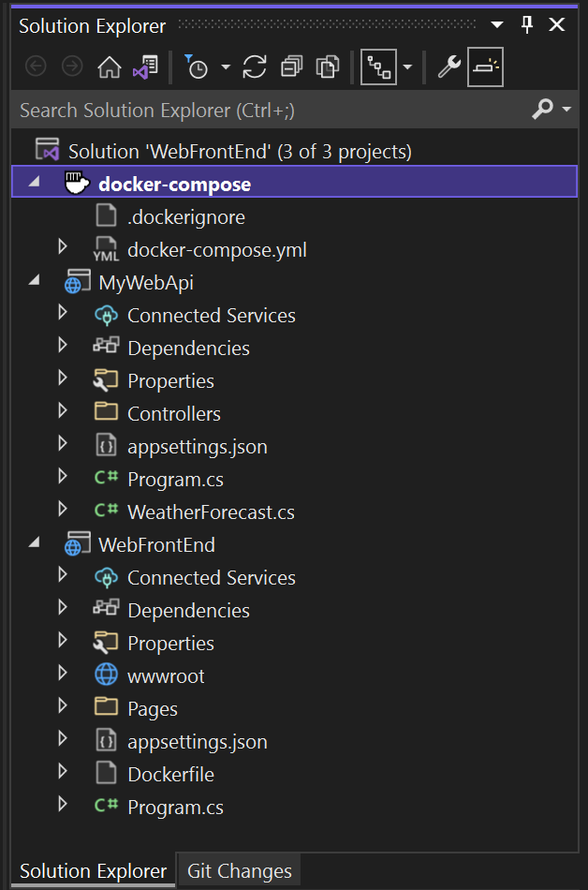Toggle auto-hide with the pin icon
Screen dimensions: 588x890
tap(526, 25)
